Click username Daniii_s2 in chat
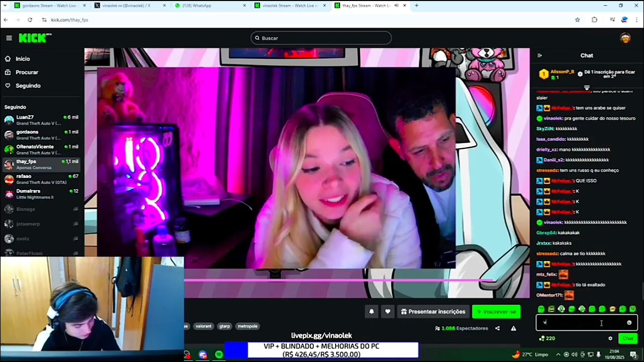This screenshot has height=362, width=644. pos(554,160)
